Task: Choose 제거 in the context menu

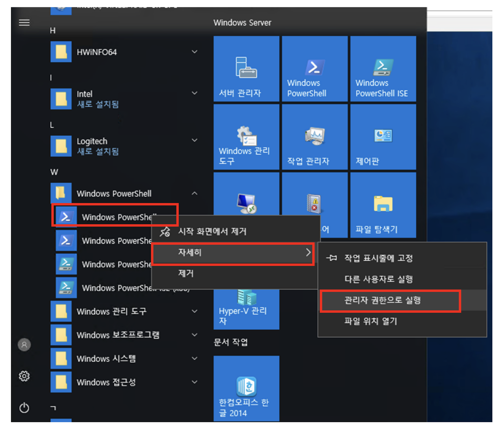Action: click(235, 273)
